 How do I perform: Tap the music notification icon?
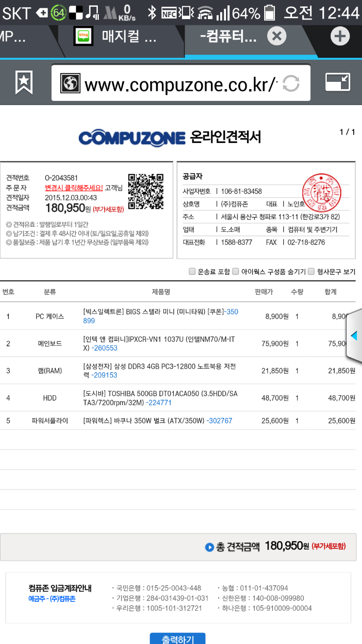92,12
